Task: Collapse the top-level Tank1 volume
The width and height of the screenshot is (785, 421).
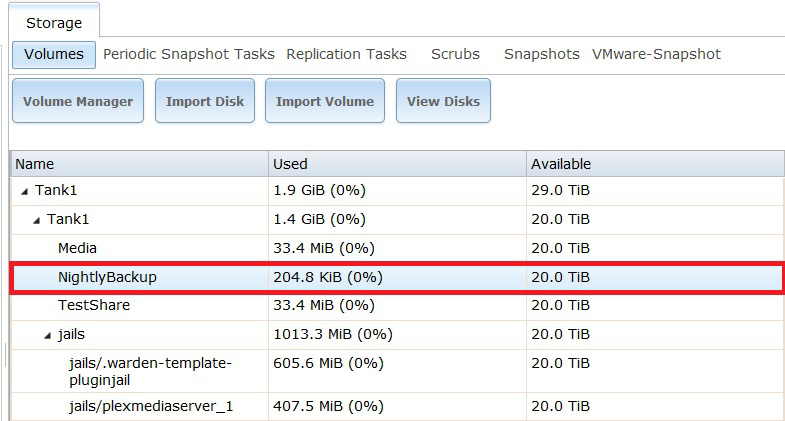Action: point(25,191)
